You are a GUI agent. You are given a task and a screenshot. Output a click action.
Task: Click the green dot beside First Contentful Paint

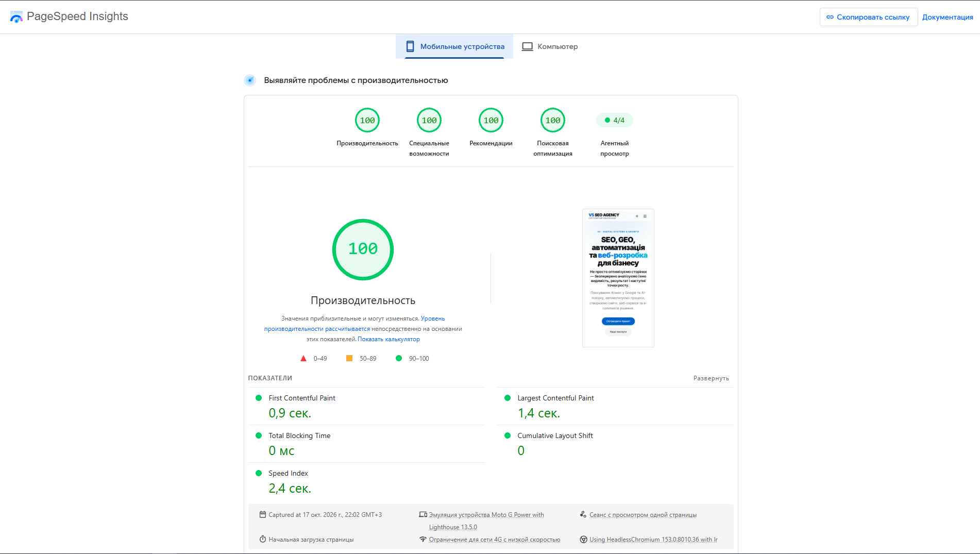[x=259, y=398]
